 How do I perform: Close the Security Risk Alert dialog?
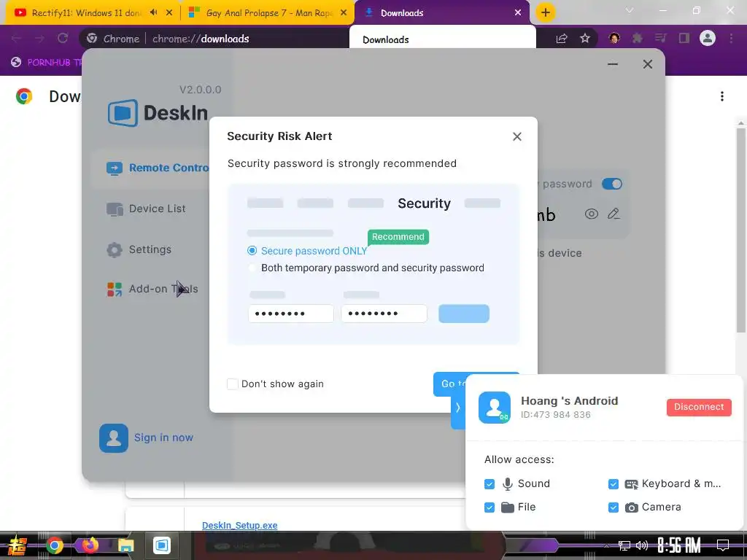tap(517, 136)
